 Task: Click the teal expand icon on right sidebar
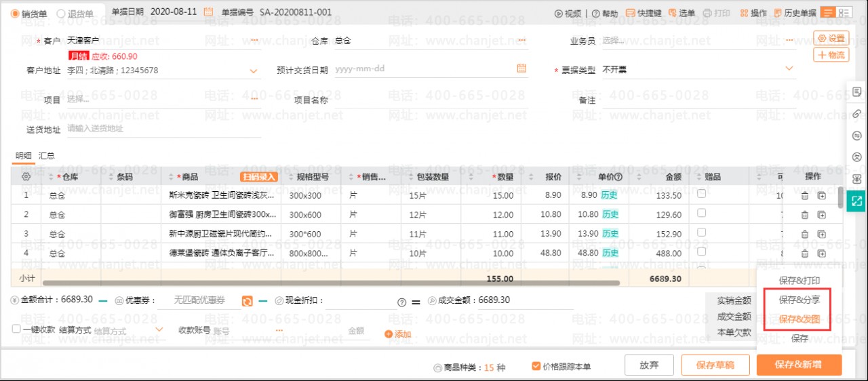856,201
